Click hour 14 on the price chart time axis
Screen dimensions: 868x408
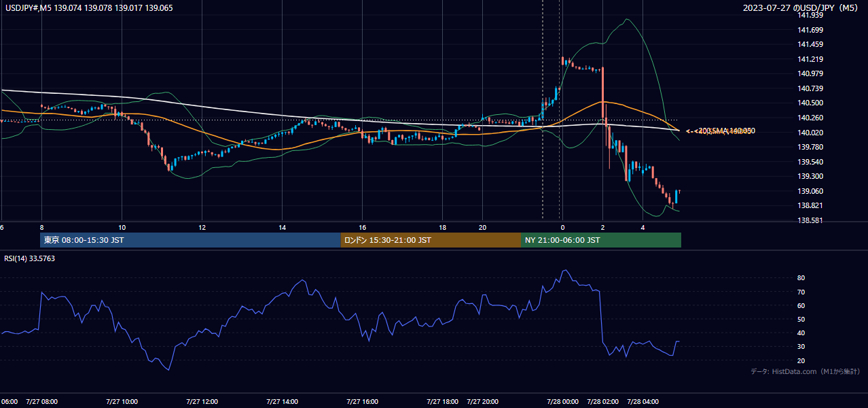283,227
